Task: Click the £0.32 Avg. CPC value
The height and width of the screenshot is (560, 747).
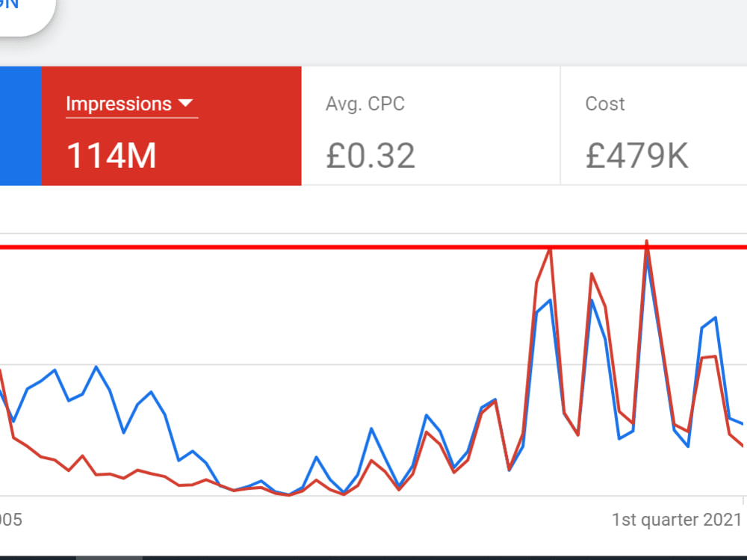Action: (x=371, y=156)
